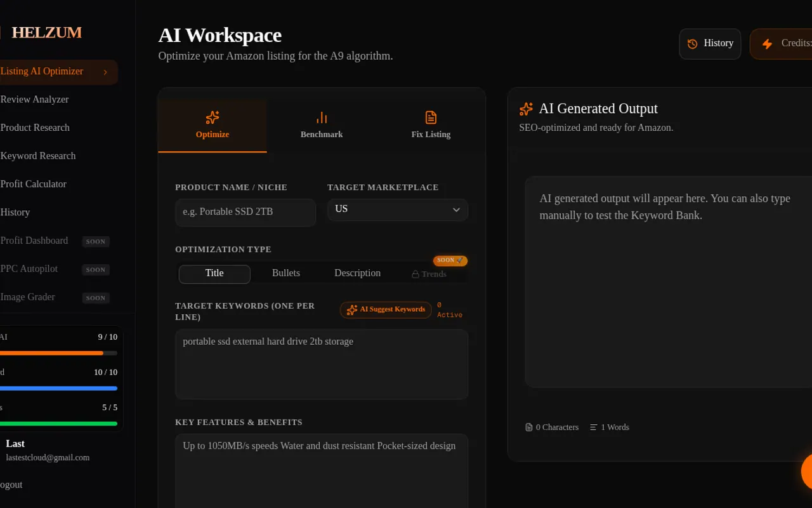Click the blue 10 / 10 usage bar
The width and height of the screenshot is (812, 508).
click(x=58, y=388)
